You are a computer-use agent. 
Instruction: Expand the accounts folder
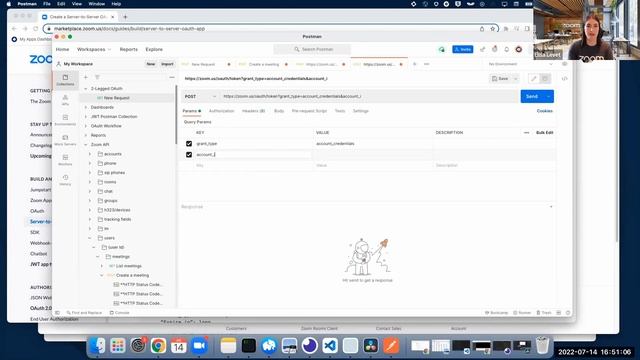[90, 154]
